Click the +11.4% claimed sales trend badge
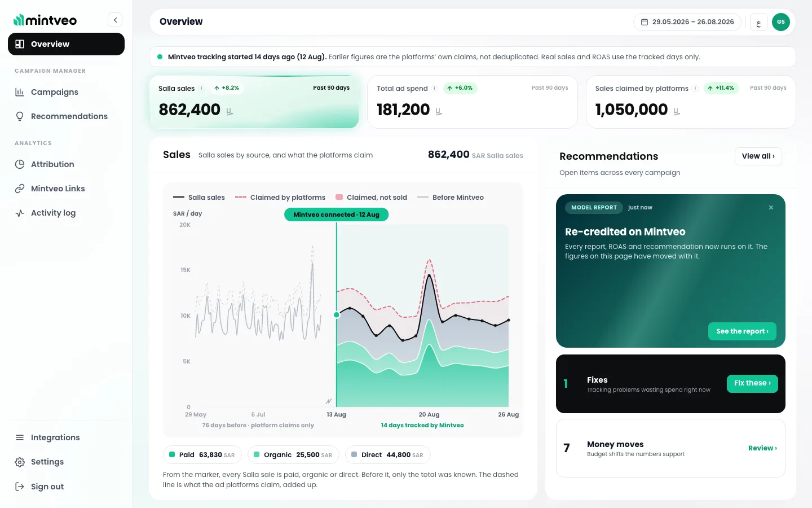Image resolution: width=812 pixels, height=508 pixels. [x=721, y=88]
